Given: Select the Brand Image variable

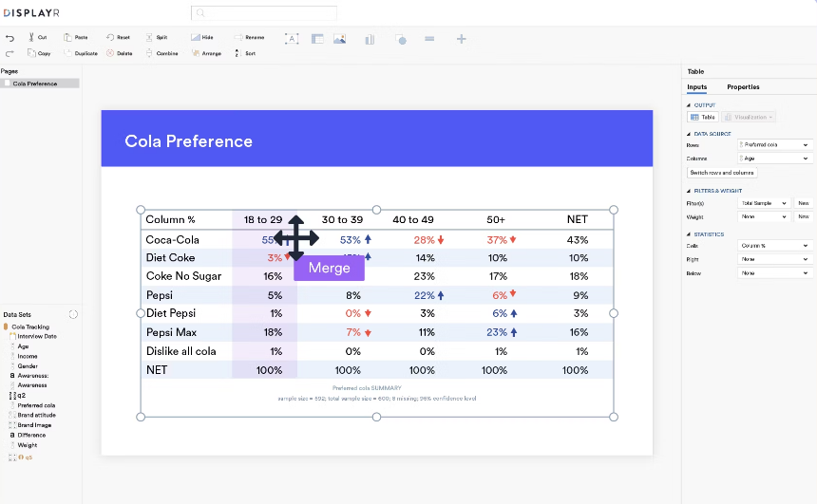Looking at the screenshot, I should click(34, 425).
